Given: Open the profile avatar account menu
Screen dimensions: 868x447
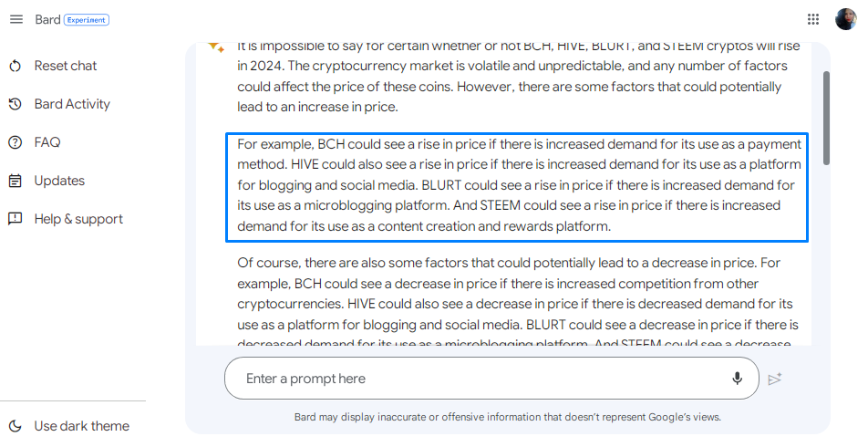Looking at the screenshot, I should (x=845, y=19).
